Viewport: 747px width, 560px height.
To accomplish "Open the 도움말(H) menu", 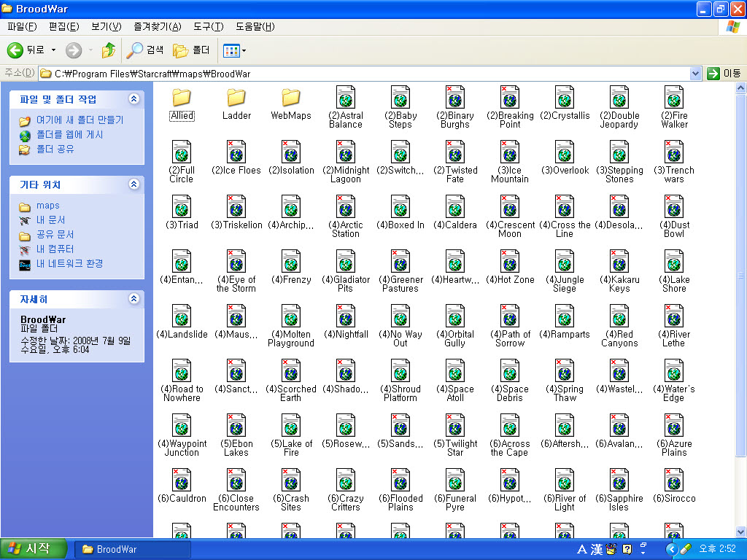I will click(255, 27).
